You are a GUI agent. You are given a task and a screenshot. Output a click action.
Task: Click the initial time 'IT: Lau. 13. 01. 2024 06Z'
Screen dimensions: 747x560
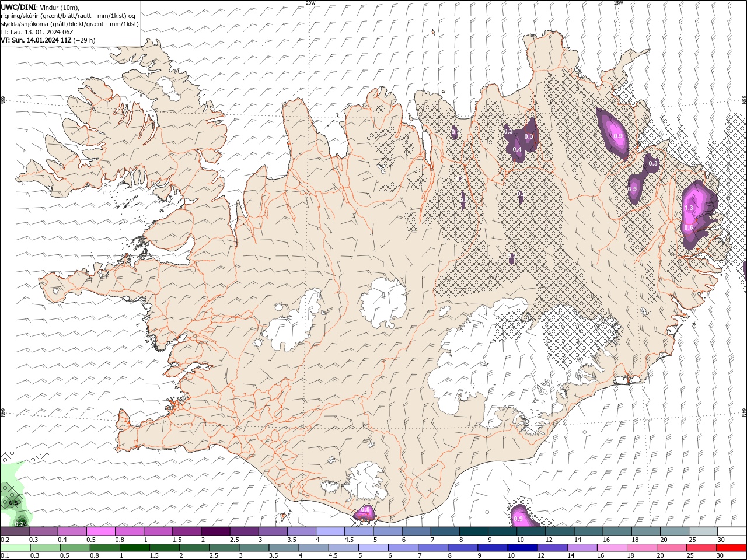(x=37, y=32)
